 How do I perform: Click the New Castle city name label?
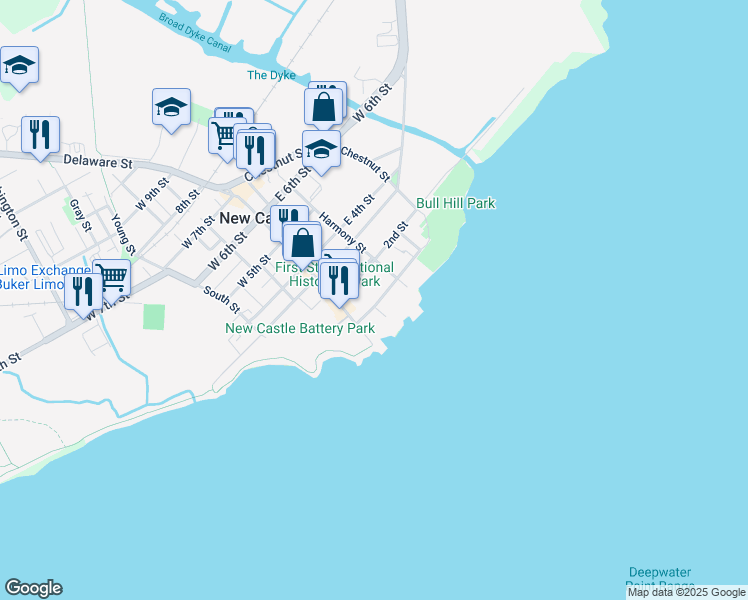245,218
